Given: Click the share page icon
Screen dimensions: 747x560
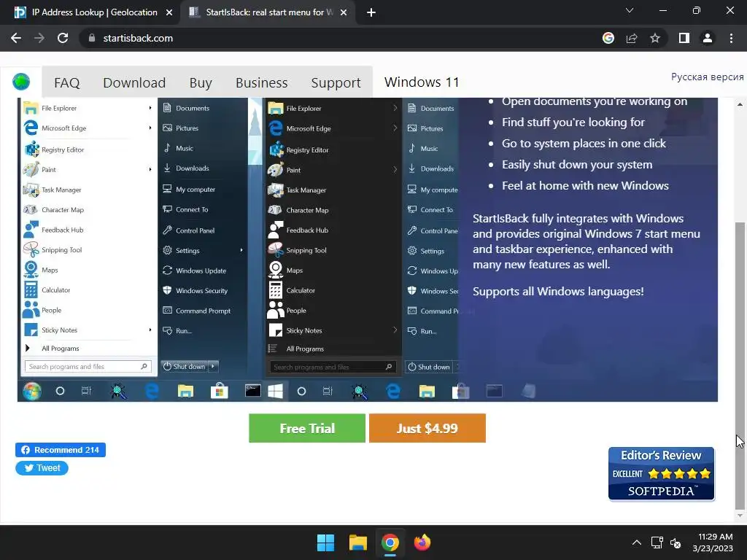Looking at the screenshot, I should point(632,38).
